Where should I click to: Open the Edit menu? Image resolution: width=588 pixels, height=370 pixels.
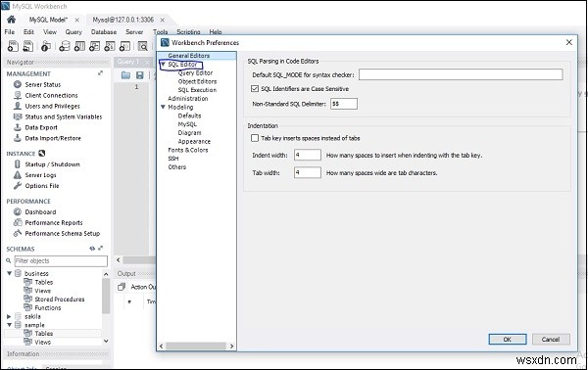tap(28, 32)
